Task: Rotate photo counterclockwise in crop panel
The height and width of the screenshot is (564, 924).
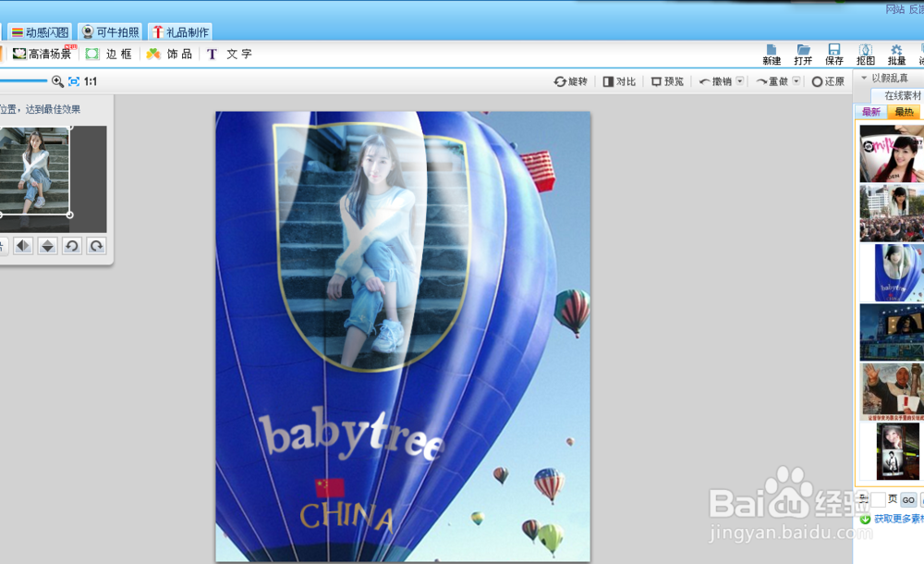Action: point(72,245)
